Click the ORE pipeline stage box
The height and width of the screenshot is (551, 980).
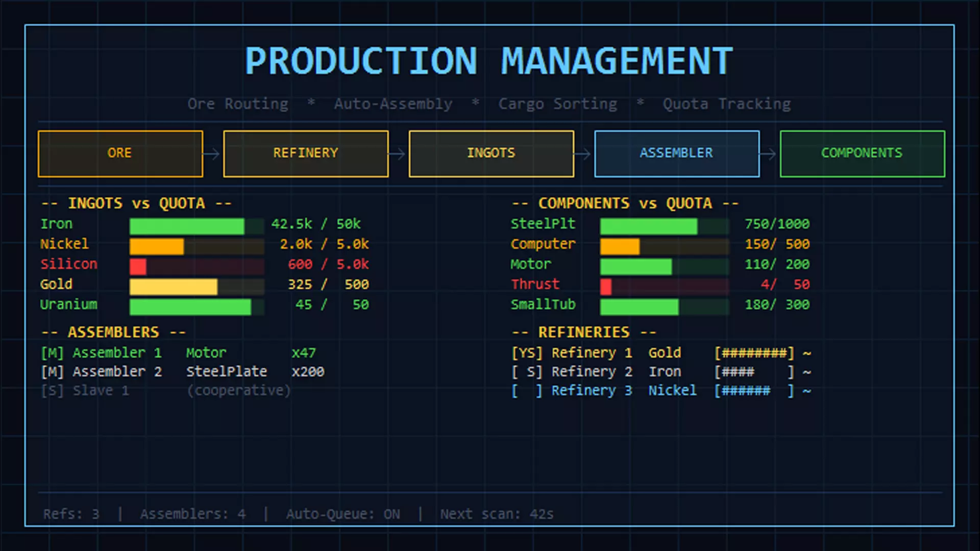pos(120,154)
